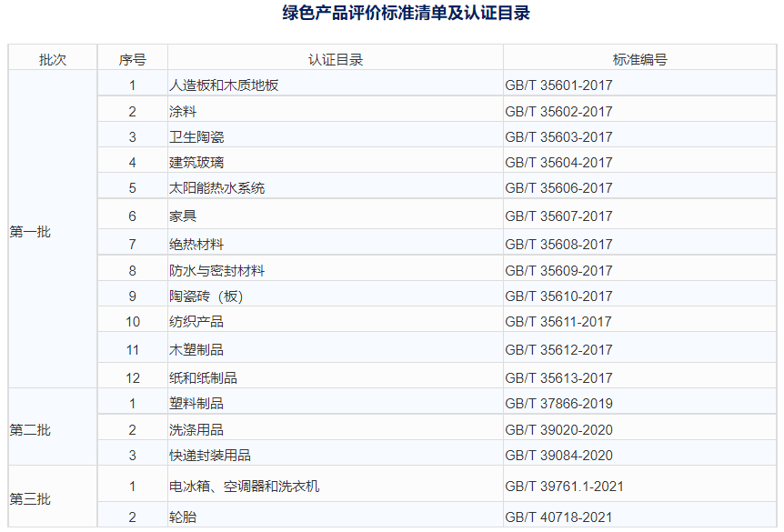784x532 pixels.
Task: Select the 第三批 batch cell
Action: (x=31, y=499)
